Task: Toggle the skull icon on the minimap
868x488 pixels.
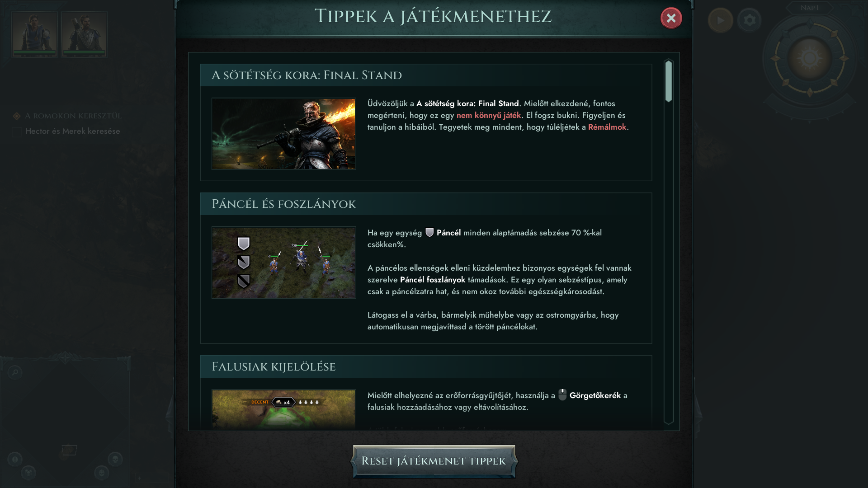Action: click(x=115, y=460)
